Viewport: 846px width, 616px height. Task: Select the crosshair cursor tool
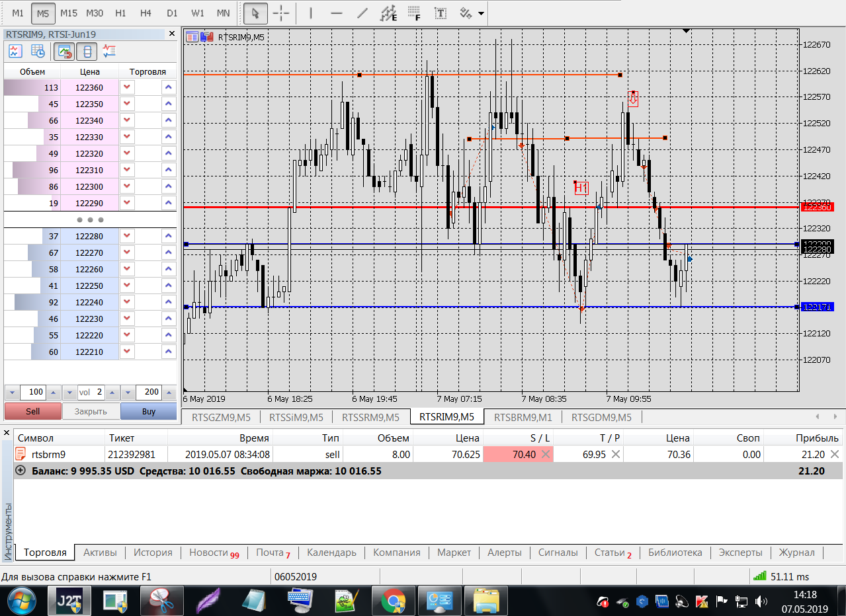pos(281,13)
